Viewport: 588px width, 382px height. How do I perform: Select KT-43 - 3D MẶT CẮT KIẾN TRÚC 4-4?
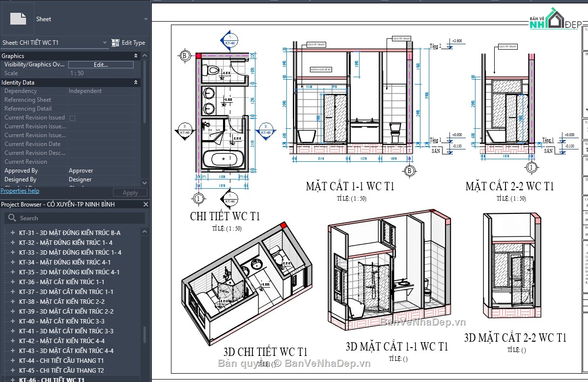pos(66,351)
